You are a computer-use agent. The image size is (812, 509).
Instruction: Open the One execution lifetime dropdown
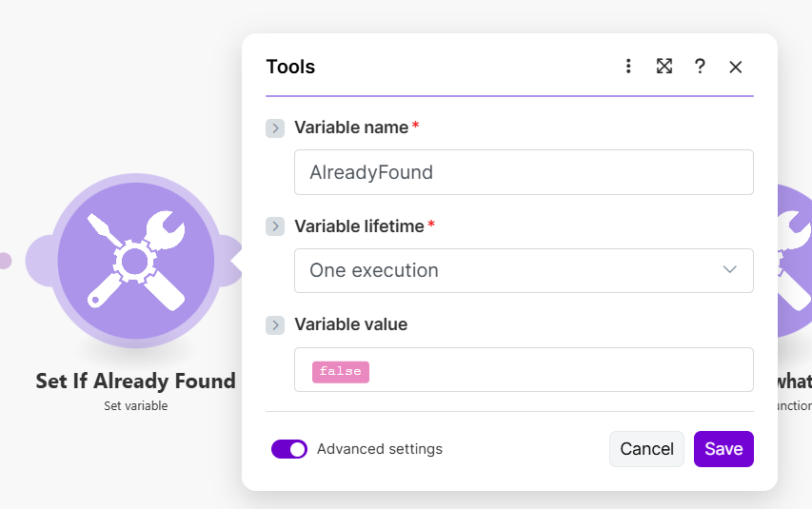[514, 270]
